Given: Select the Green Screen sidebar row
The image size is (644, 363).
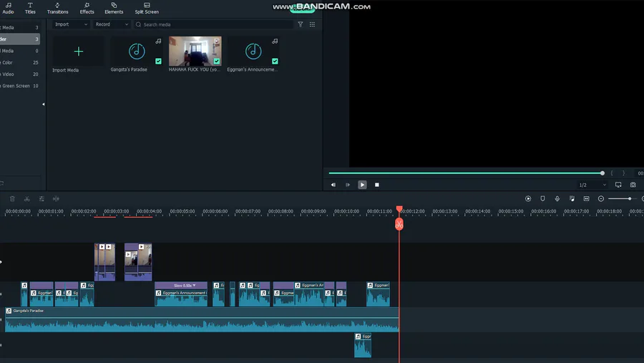Looking at the screenshot, I should pos(20,86).
